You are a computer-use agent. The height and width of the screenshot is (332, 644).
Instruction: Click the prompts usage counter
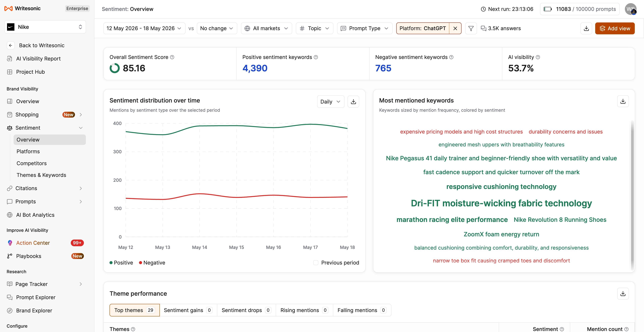(579, 9)
